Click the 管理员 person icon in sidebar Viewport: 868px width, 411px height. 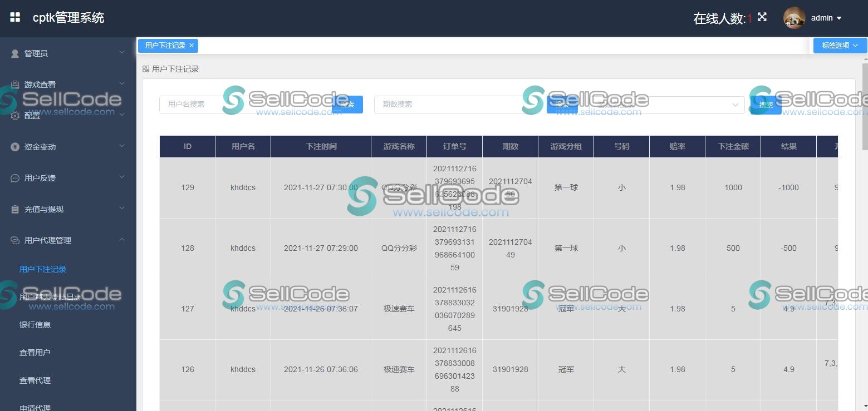tap(15, 53)
